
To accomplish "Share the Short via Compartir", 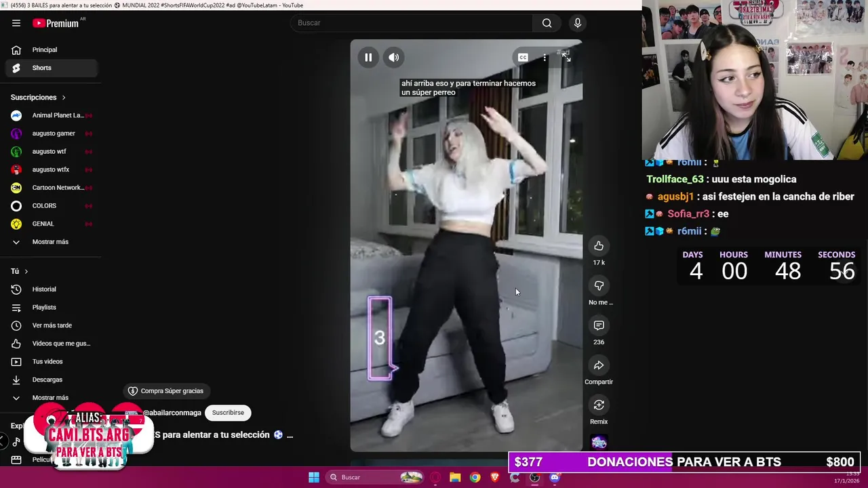I will pos(599,366).
